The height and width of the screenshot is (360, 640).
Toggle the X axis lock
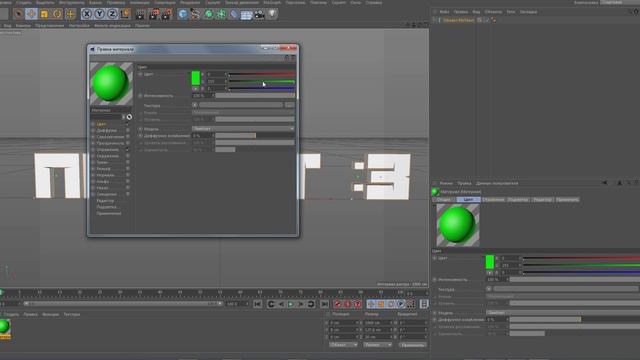click(x=87, y=14)
